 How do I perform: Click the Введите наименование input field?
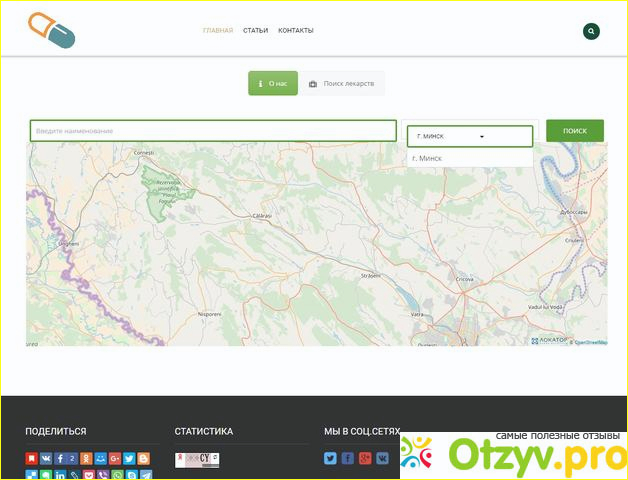point(213,131)
